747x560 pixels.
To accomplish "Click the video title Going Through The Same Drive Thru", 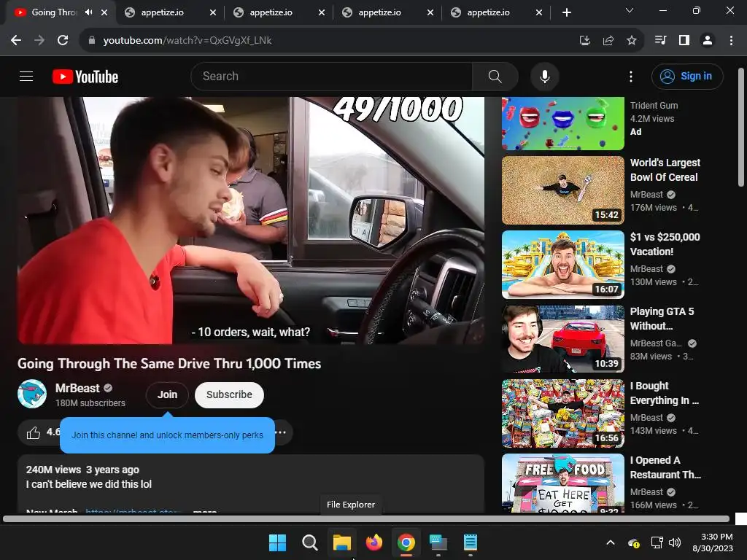I will click(169, 364).
